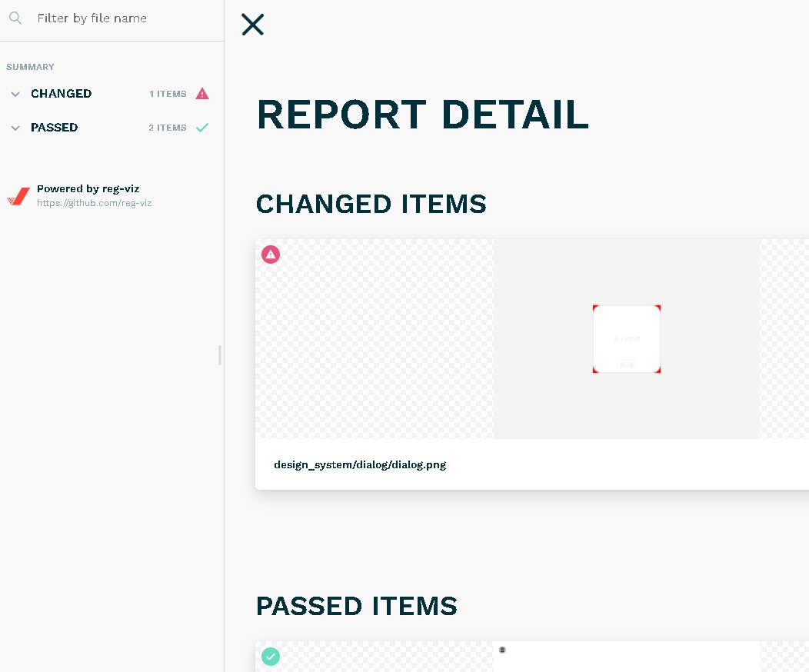809x672 pixels.
Task: Click the red warning triangle next to CHANGED
Action: [202, 93]
